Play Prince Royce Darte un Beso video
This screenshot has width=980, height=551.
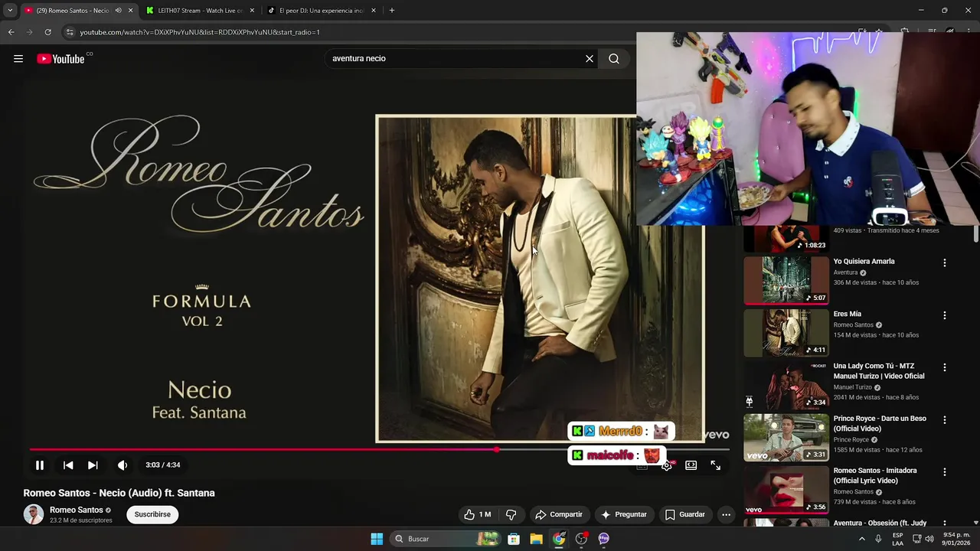[x=786, y=438]
